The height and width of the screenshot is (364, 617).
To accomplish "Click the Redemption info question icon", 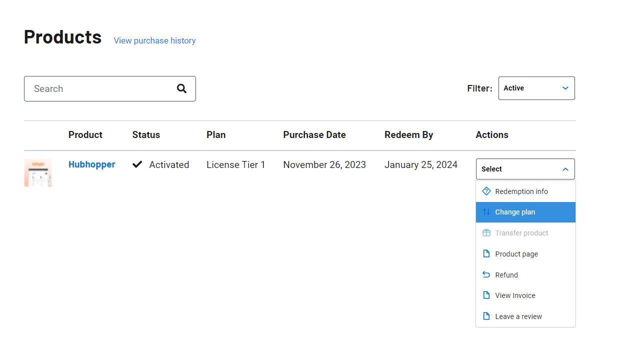I will [x=486, y=191].
